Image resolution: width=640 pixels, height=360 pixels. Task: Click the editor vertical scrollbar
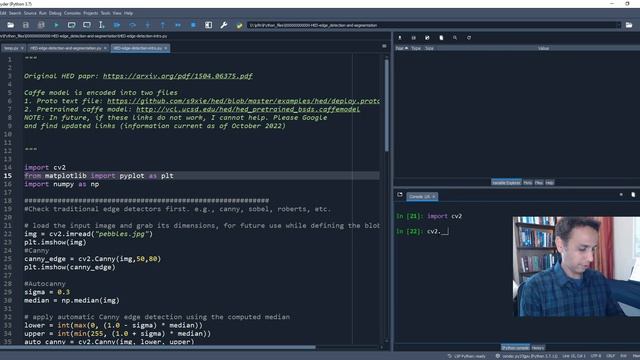pos(387,106)
